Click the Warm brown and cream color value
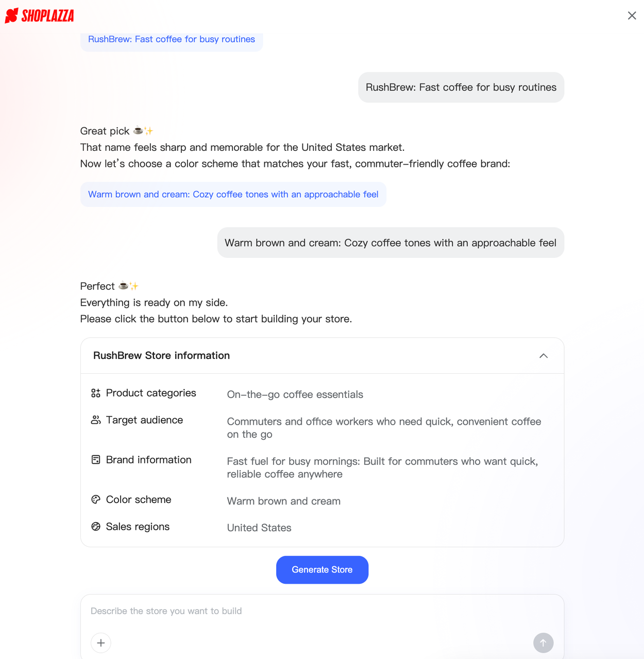Viewport: 644px width, 659px height. pyautogui.click(x=283, y=501)
